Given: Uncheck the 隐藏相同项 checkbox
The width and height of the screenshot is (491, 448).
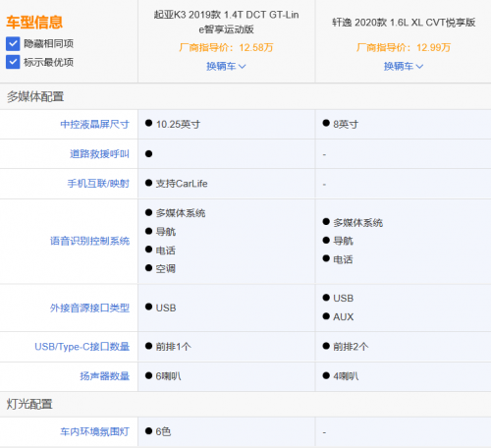Looking at the screenshot, I should (x=13, y=43).
